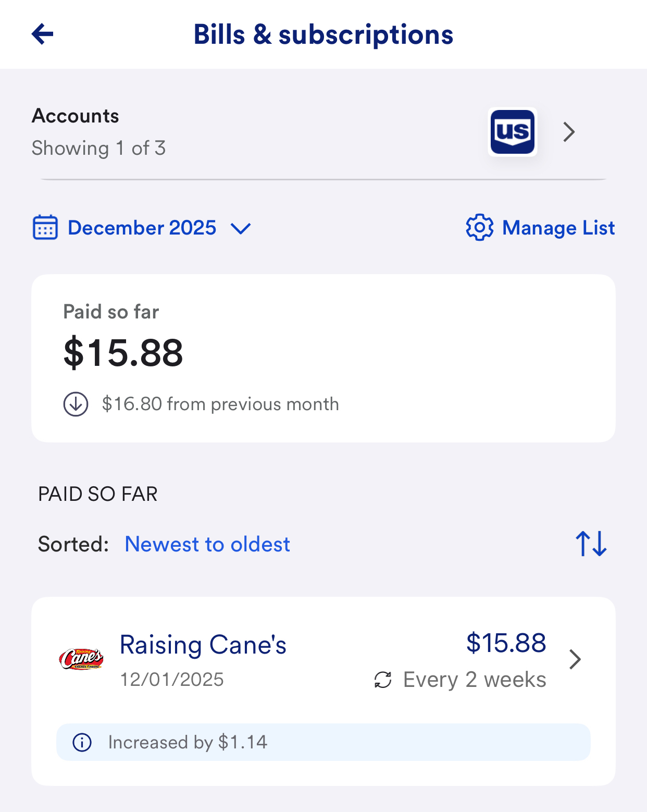Tap the dropdown chevron next to December 2025
This screenshot has height=812, width=647.
(x=241, y=228)
